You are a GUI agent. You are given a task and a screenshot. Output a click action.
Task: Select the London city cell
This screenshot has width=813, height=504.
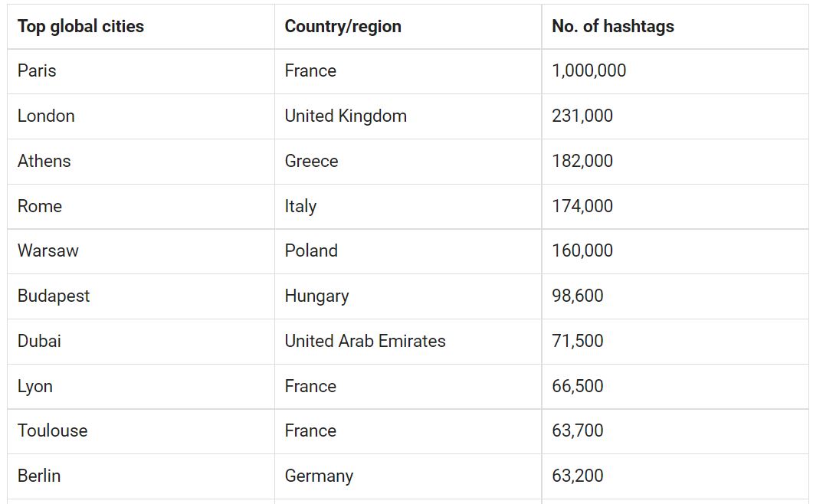pos(140,116)
